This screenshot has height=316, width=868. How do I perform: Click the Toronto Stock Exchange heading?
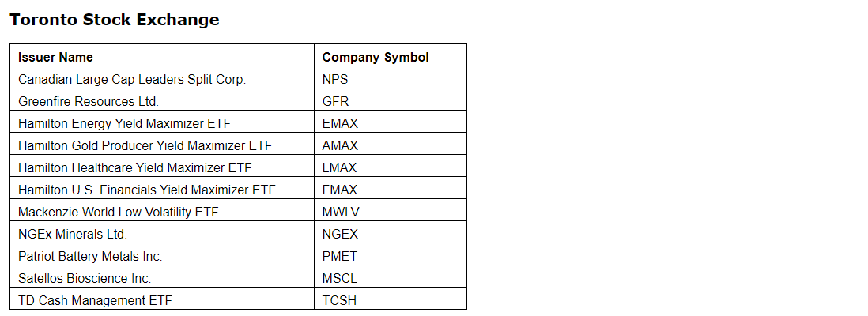(x=115, y=21)
